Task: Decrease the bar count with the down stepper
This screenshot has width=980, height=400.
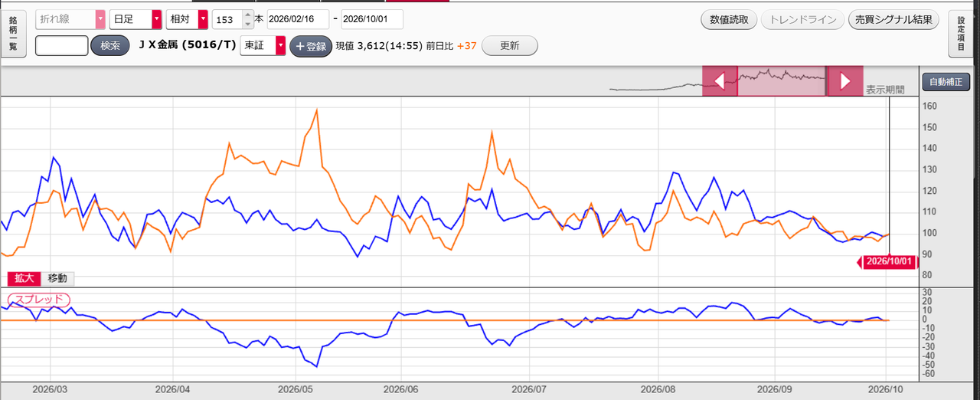Action: click(247, 24)
